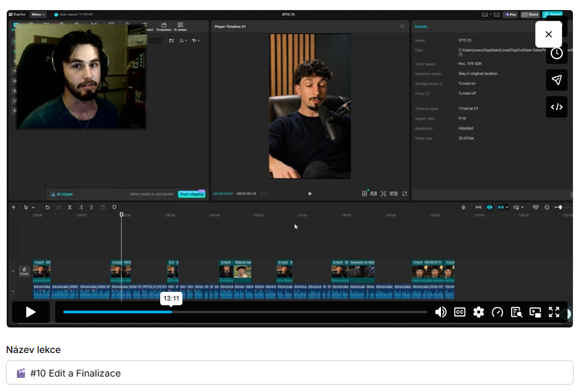Select the 4.mp4 clip on the timeline

(x=226, y=272)
